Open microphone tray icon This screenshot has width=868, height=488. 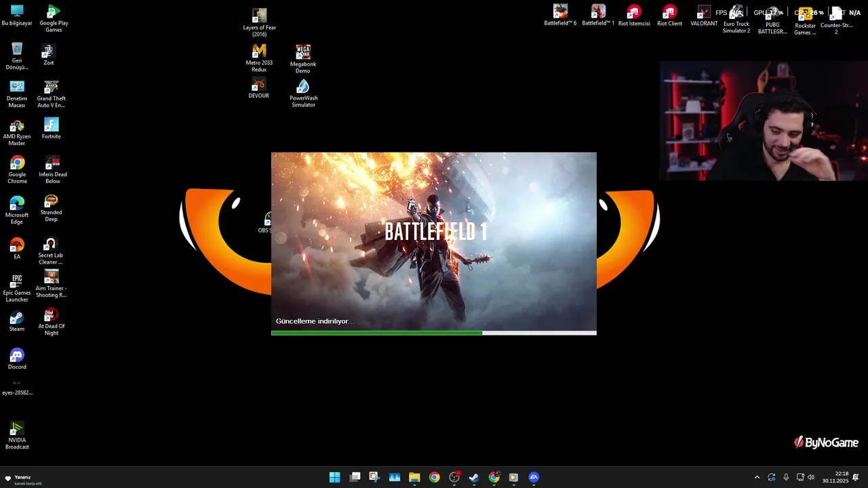pyautogui.click(x=786, y=477)
